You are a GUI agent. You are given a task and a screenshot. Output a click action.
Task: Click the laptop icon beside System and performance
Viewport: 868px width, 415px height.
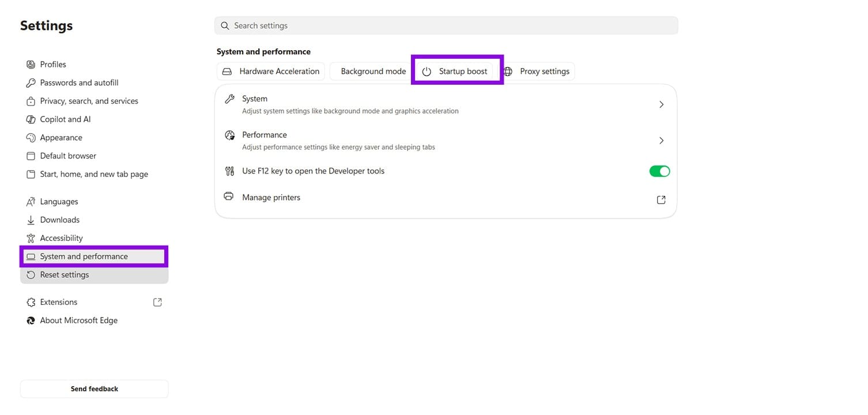[31, 256]
